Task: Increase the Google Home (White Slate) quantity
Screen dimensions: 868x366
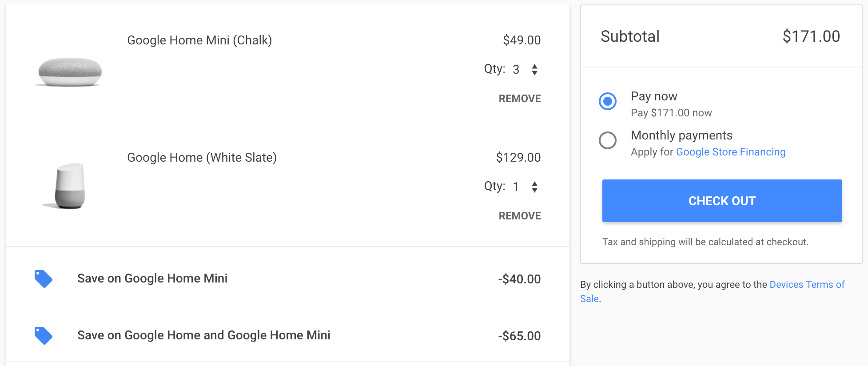Action: [535, 183]
